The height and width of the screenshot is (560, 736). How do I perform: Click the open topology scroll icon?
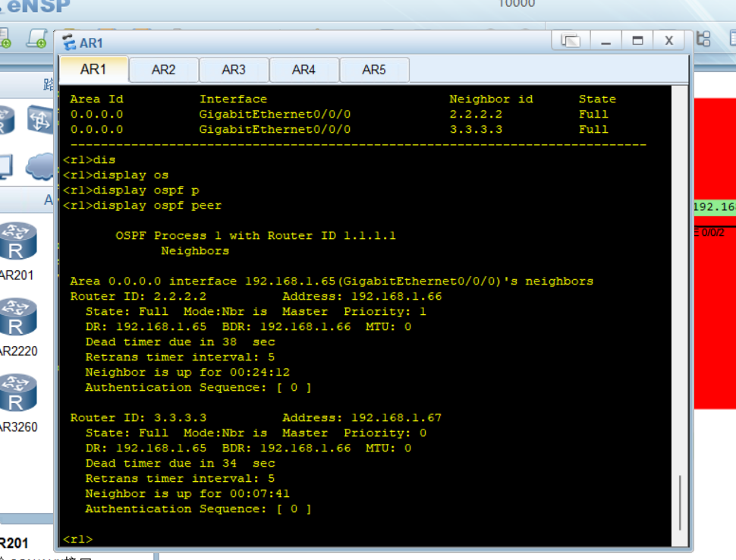point(36,39)
